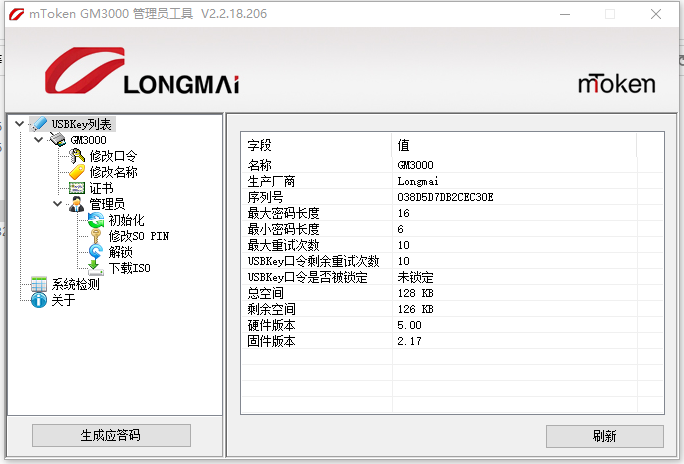Click the 128 KB value cell
Viewport: 684px width, 464px height.
pyautogui.click(x=415, y=293)
